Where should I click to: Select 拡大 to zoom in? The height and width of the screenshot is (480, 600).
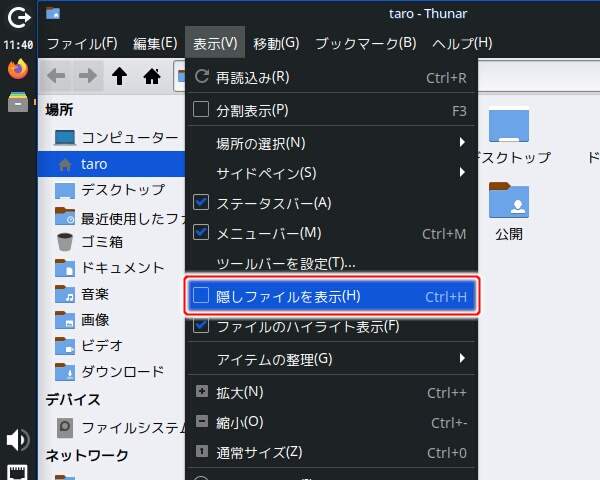240,392
